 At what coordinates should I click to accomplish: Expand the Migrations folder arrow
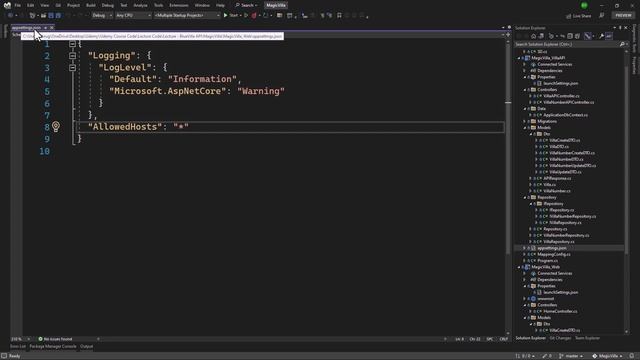[x=524, y=121]
